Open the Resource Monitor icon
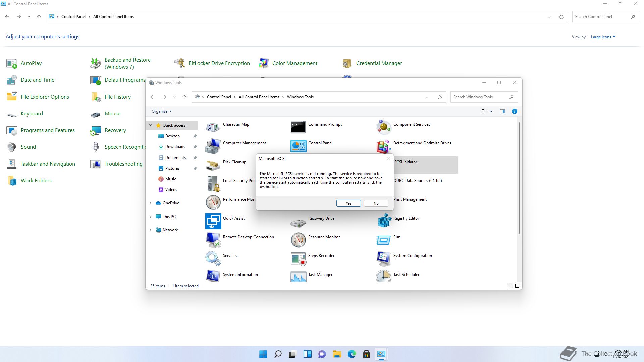This screenshot has width=644, height=362. click(x=298, y=240)
